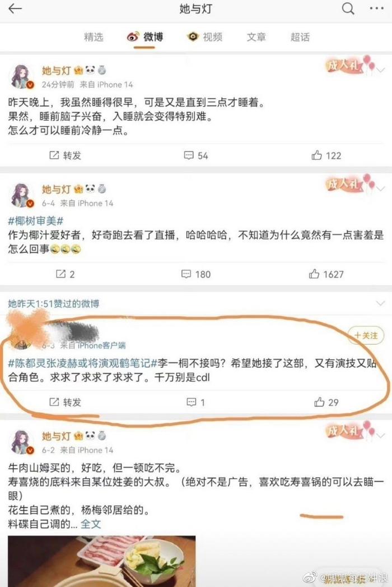Image resolution: width=392 pixels, height=587 pixels.
Task: Open the search magnifier icon
Action: 348,8
